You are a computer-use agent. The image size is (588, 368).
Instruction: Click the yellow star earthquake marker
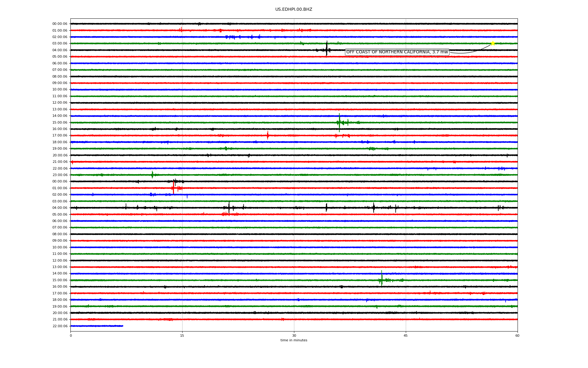click(x=492, y=43)
